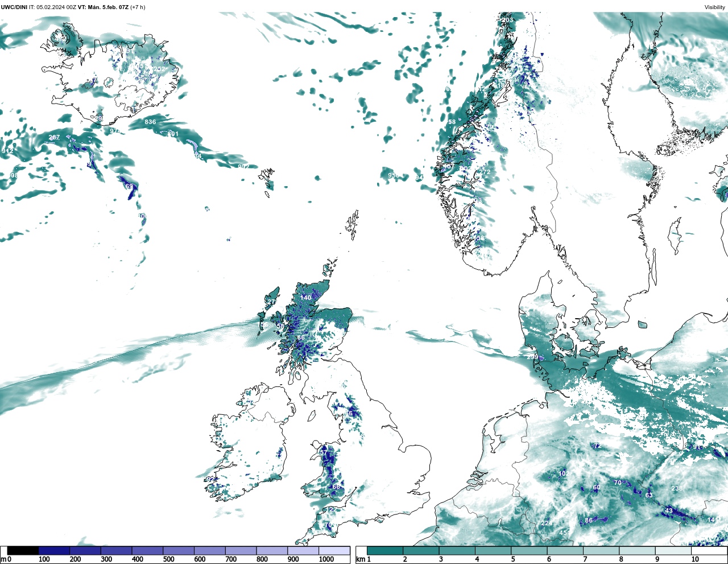The height and width of the screenshot is (564, 728).
Task: Click the '238' visibility value at the right edge
Action: coord(677,488)
